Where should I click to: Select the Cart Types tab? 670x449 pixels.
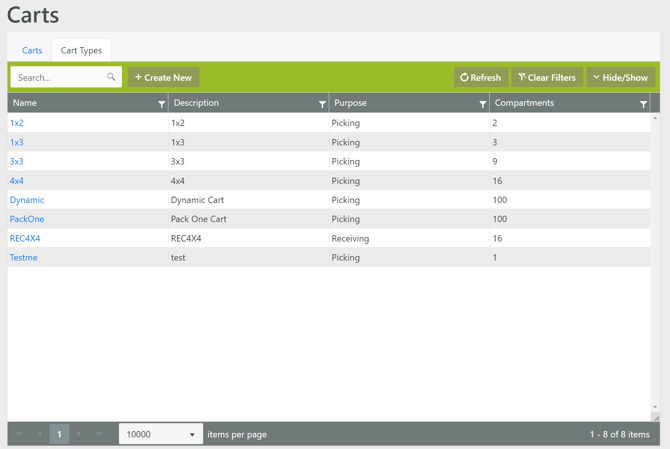point(81,50)
